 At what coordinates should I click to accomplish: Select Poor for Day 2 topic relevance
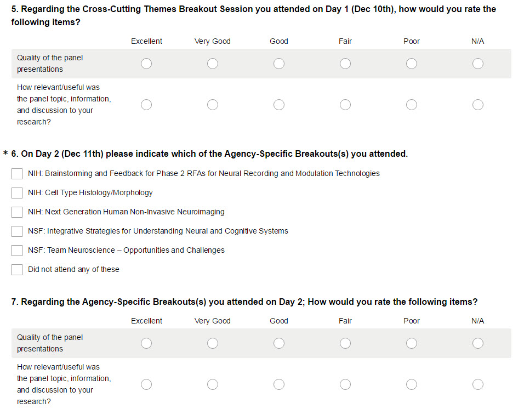412,384
